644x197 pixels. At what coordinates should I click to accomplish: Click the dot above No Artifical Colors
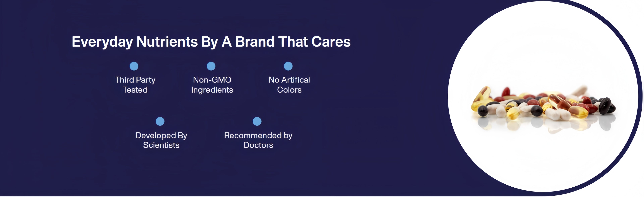pyautogui.click(x=288, y=66)
